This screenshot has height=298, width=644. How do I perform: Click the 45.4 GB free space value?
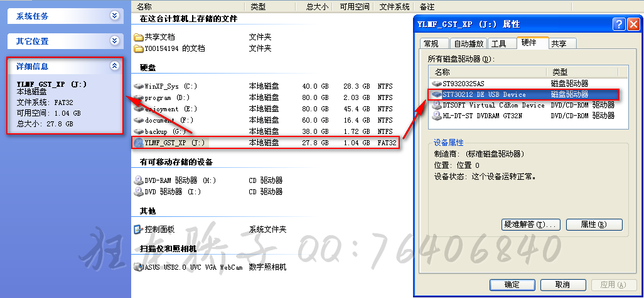(x=357, y=109)
